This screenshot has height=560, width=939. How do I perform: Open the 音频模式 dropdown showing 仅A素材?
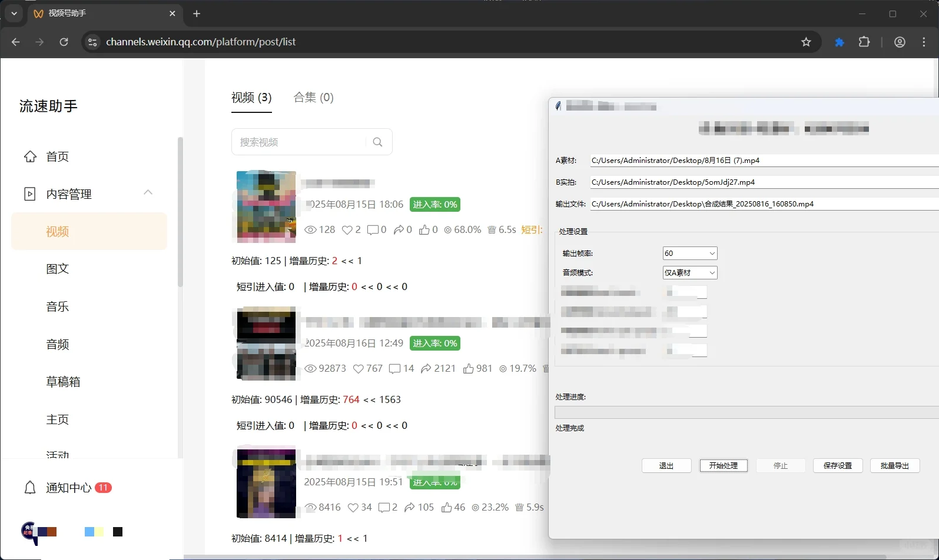[690, 273]
